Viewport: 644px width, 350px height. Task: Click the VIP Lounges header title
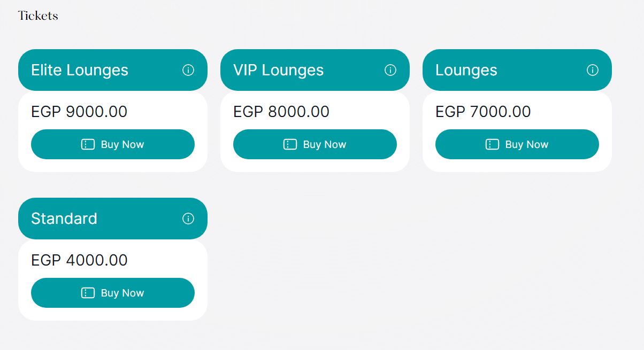click(278, 70)
